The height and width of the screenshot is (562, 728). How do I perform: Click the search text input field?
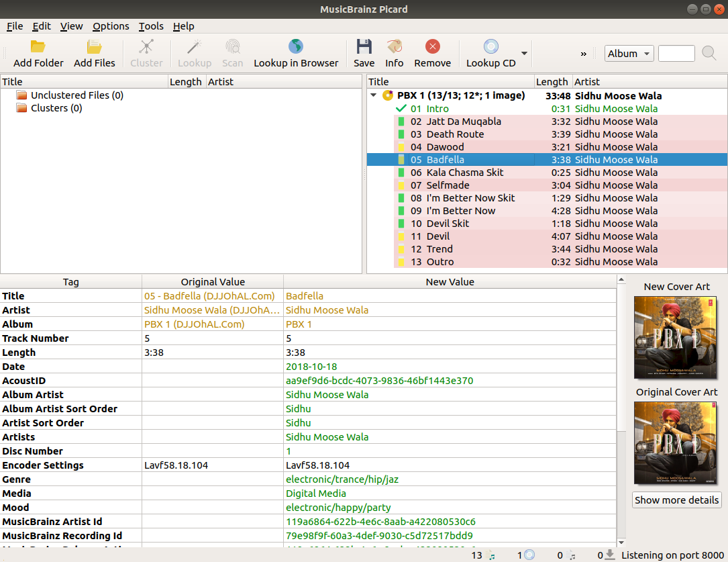(676, 54)
